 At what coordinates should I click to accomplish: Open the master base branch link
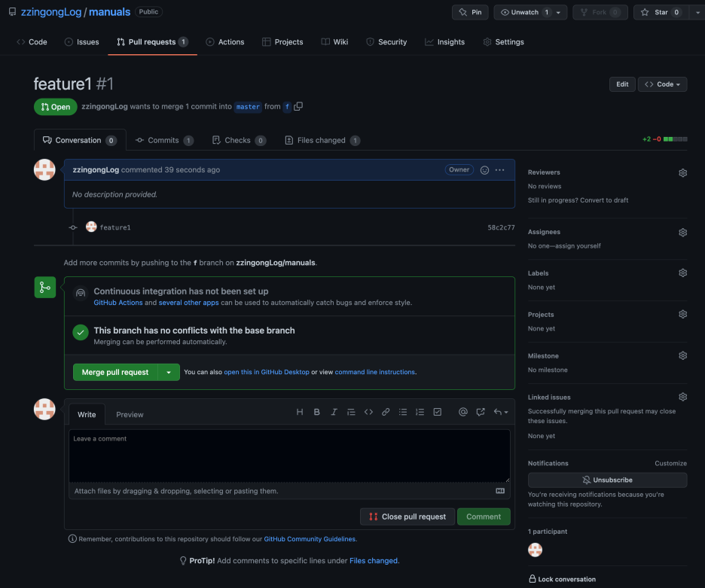(x=248, y=107)
